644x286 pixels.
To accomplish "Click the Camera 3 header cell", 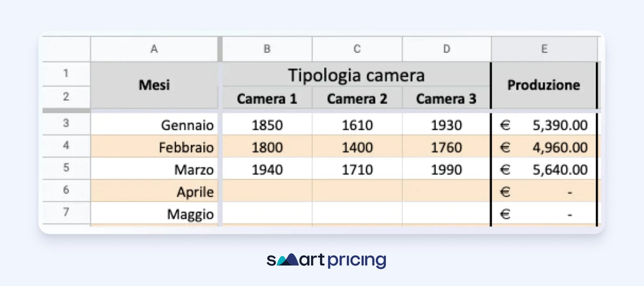I will click(446, 99).
